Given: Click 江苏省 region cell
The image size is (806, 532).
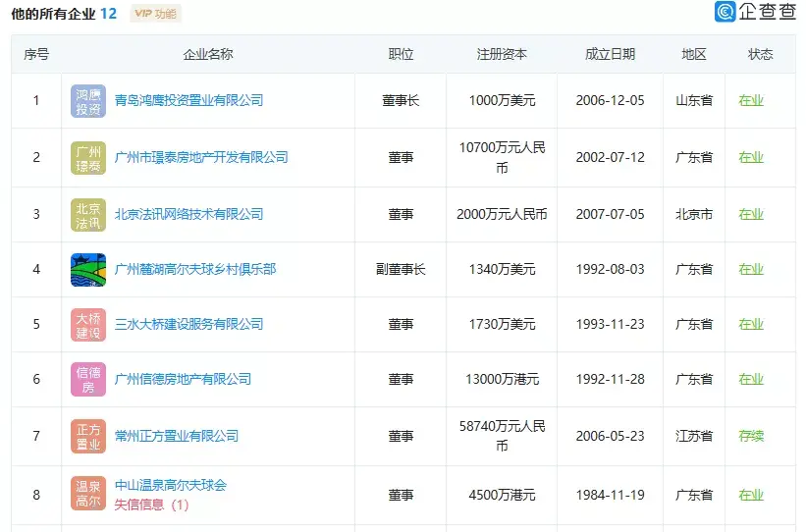Looking at the screenshot, I should click(x=694, y=436).
